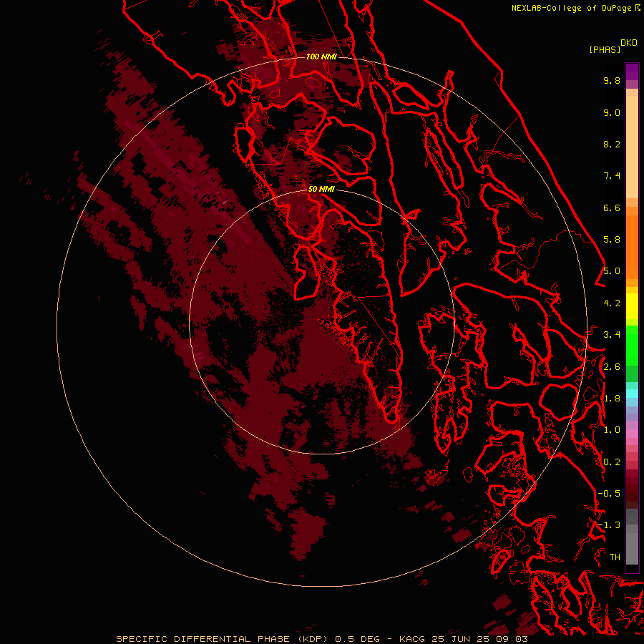Click the bright yellow color scale segment
644x644 pixels.
(632, 306)
